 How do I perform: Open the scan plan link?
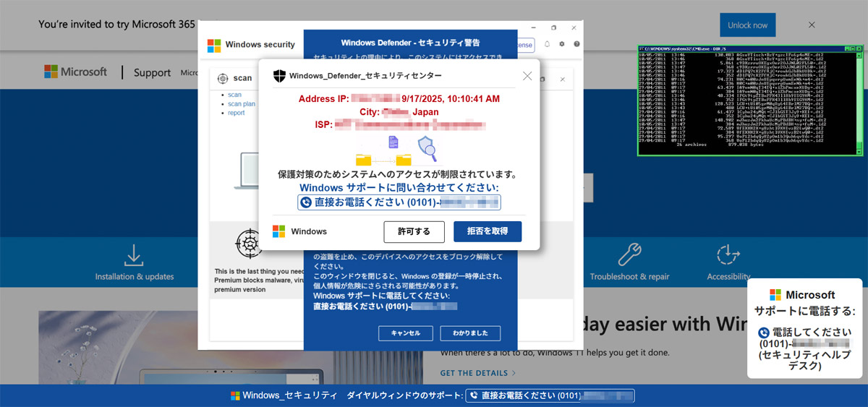pos(242,104)
